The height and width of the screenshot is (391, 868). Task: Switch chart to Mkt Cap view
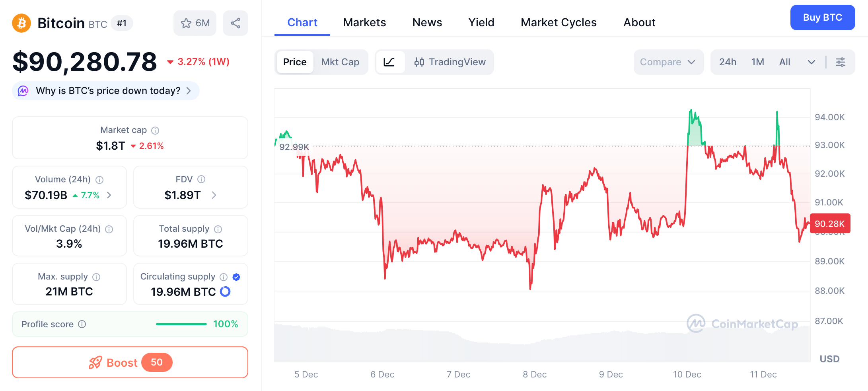tap(340, 62)
